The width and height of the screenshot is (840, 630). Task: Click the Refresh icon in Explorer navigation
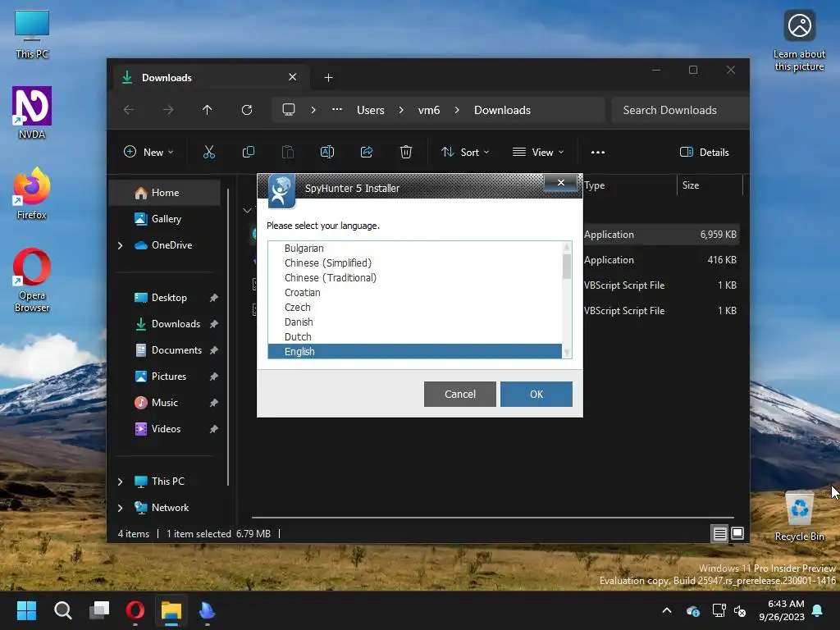[246, 110]
